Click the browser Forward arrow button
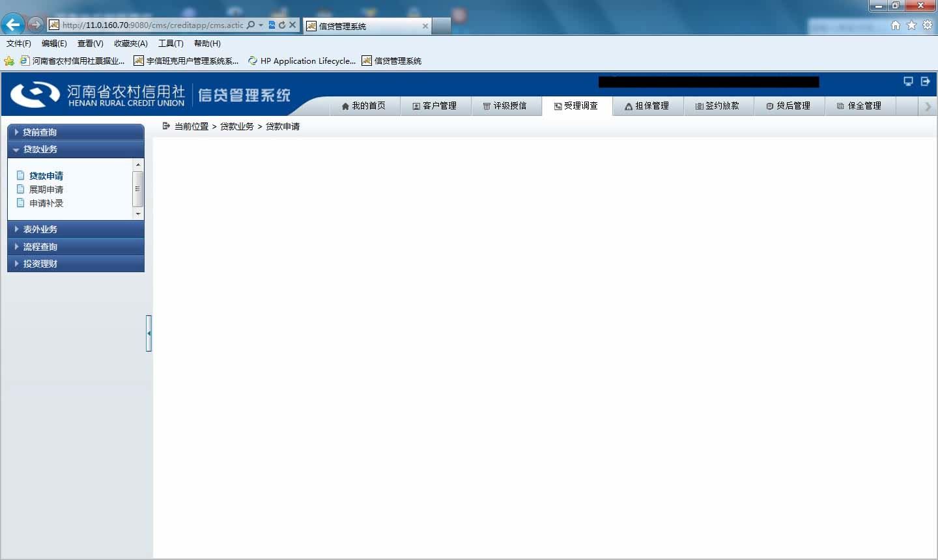 (x=35, y=25)
